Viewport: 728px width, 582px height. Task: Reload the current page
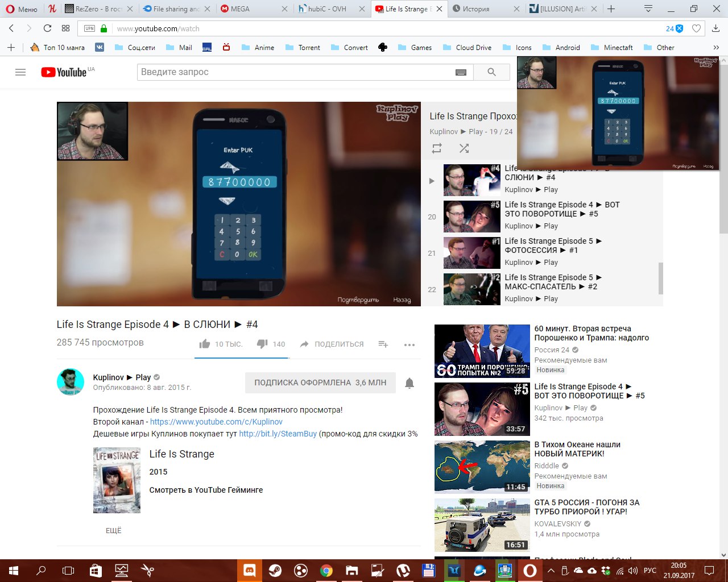coord(48,28)
